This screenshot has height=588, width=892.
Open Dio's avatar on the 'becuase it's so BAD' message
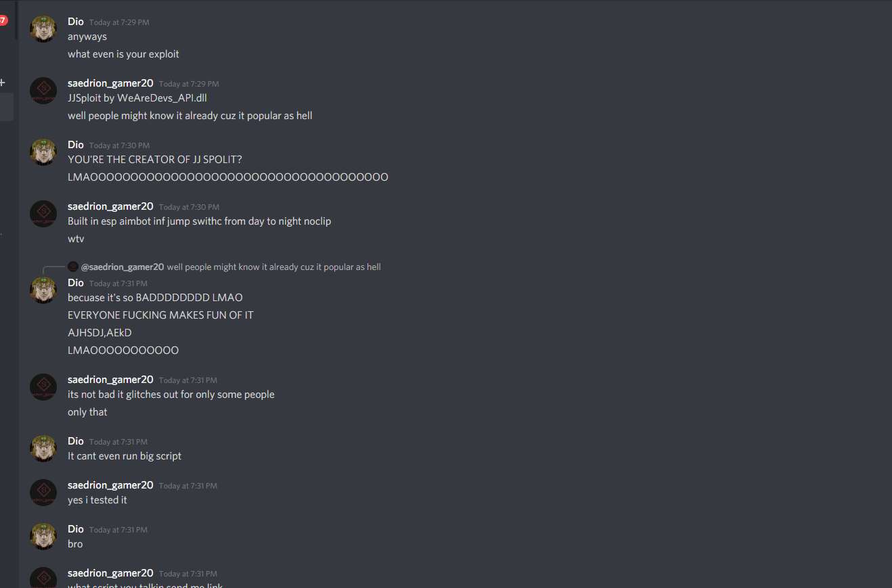pos(43,290)
